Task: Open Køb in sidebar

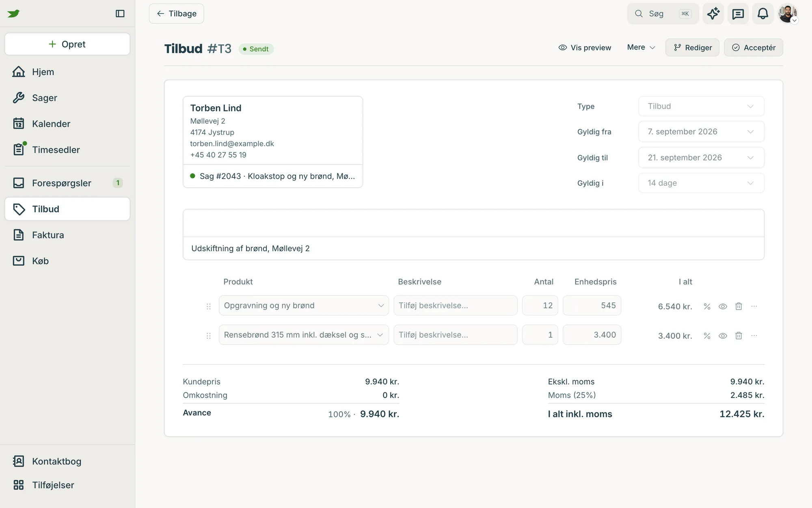Action: [67, 261]
